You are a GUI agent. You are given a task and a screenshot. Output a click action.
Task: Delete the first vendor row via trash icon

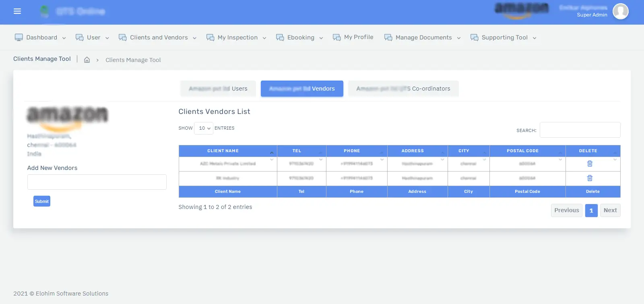[590, 163]
